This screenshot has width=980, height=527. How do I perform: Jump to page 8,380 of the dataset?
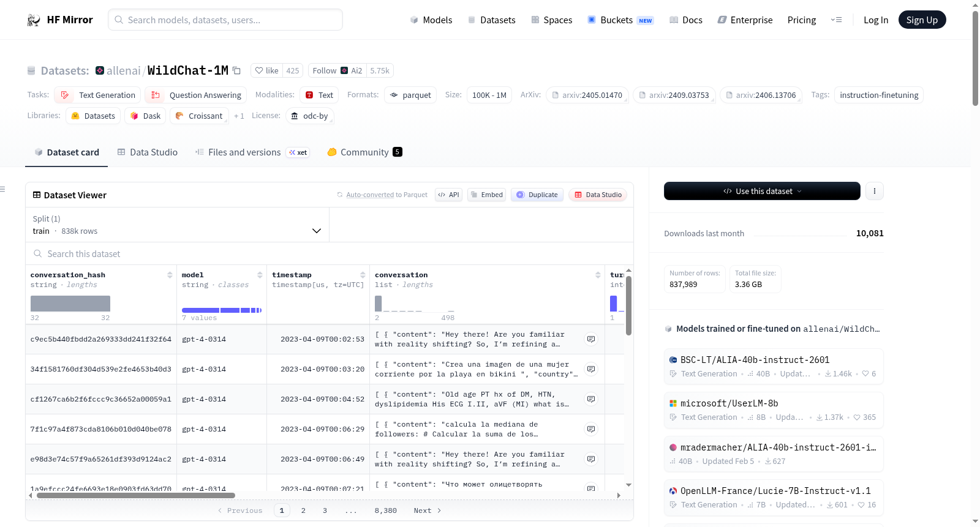point(386,510)
